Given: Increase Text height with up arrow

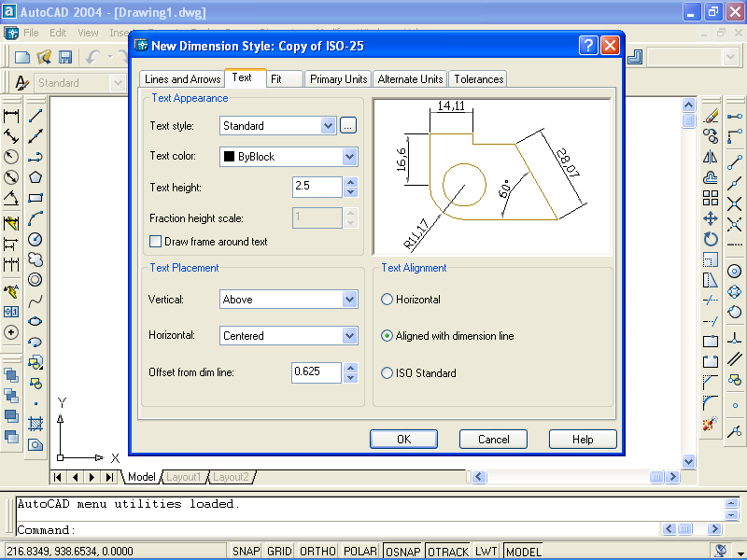Looking at the screenshot, I should pos(351,182).
